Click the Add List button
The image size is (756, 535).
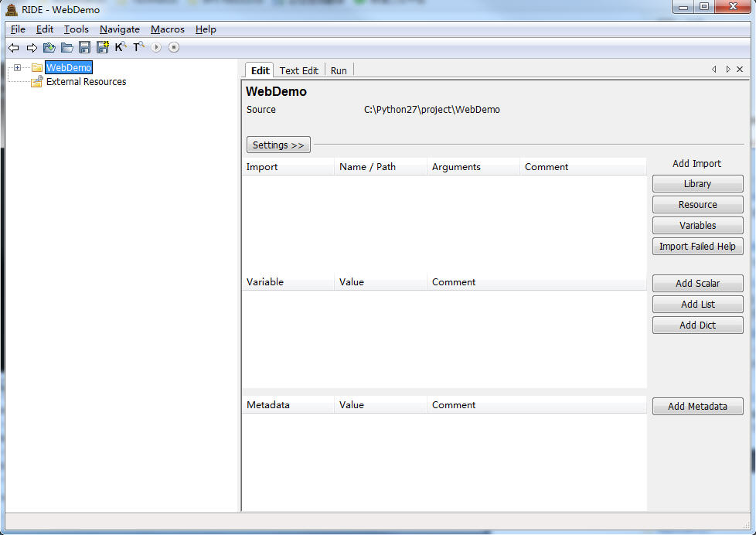point(698,305)
